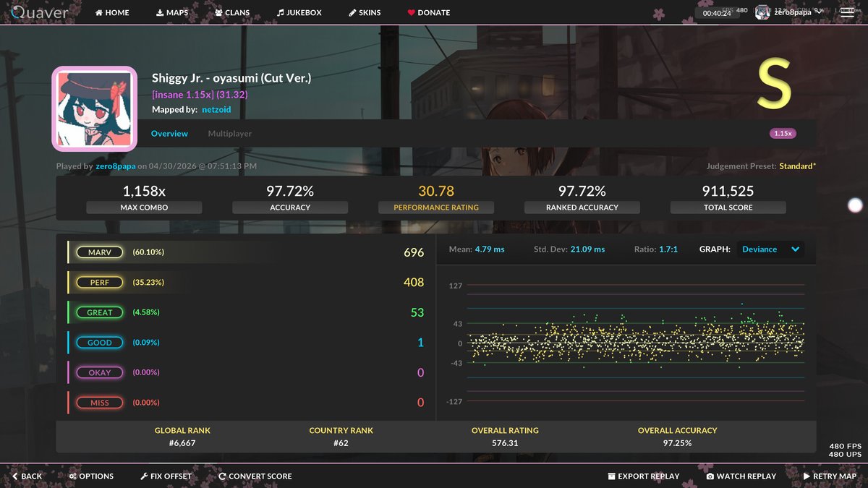Image resolution: width=868 pixels, height=488 pixels.
Task: Click the OKAY judgement badge
Action: 100,372
